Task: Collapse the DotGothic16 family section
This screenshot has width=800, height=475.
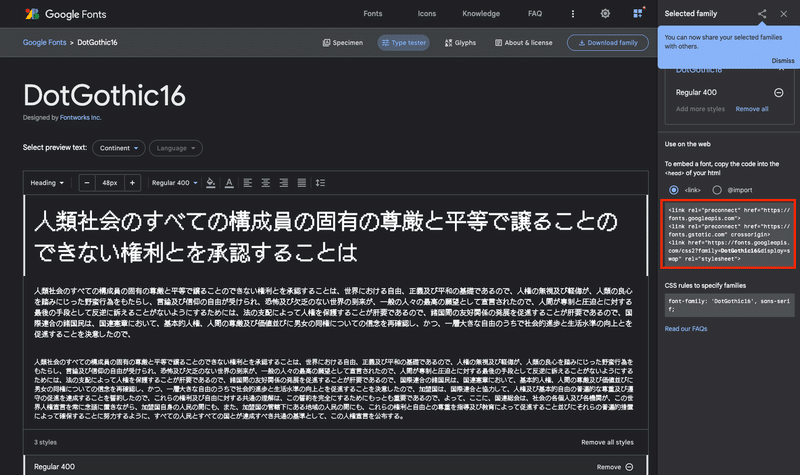Action: click(781, 69)
